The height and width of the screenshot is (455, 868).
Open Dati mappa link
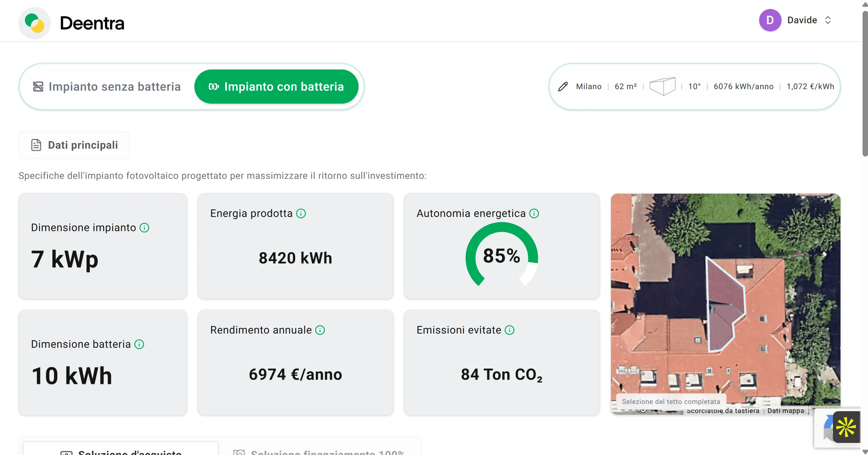(785, 411)
